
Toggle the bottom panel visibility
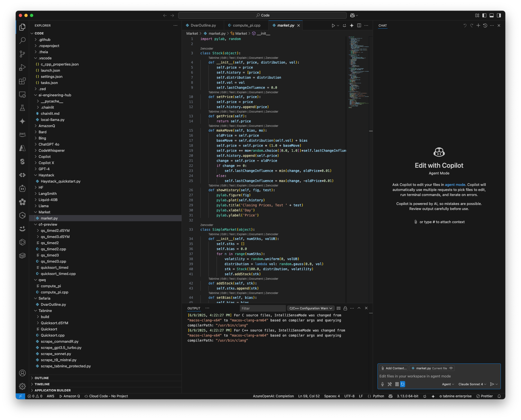tap(492, 15)
